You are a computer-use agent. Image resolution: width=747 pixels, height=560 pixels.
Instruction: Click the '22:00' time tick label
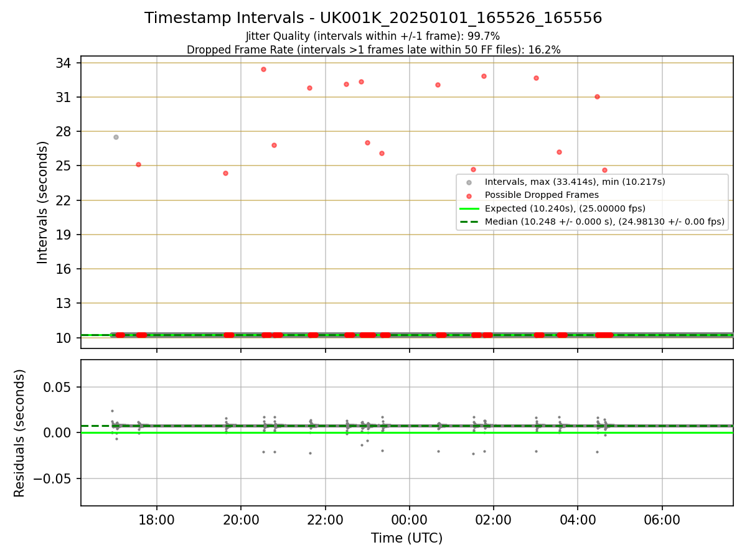pyautogui.click(x=325, y=520)
